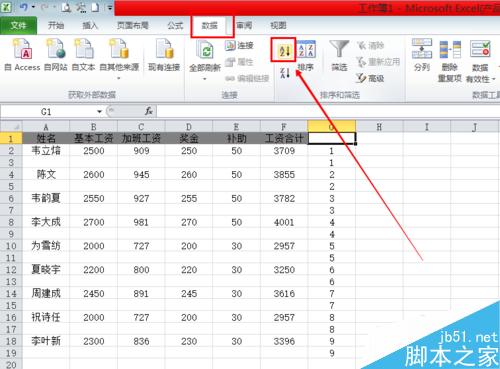Open the Customize Quick Access Toolbar dropdown

(110, 7)
